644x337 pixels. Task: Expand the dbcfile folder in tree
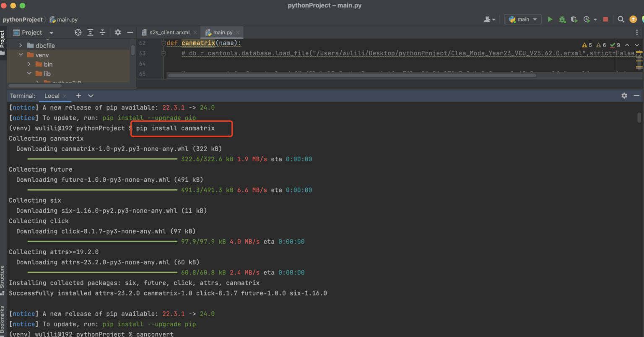click(x=21, y=45)
